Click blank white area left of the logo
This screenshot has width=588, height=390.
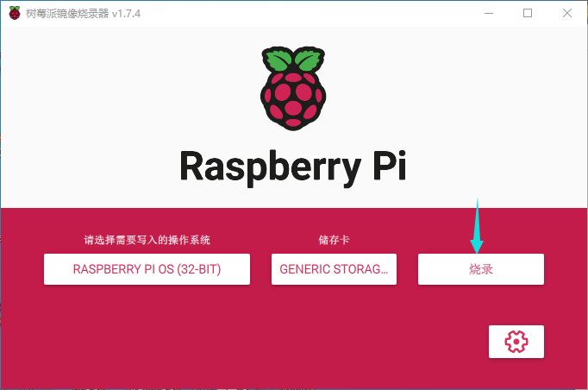[103, 95]
